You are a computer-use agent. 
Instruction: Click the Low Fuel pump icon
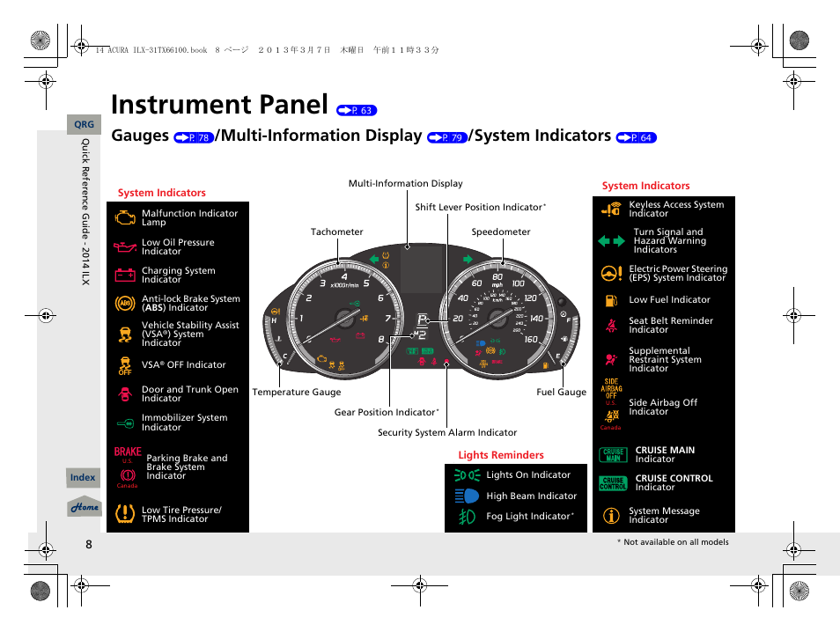click(x=611, y=300)
